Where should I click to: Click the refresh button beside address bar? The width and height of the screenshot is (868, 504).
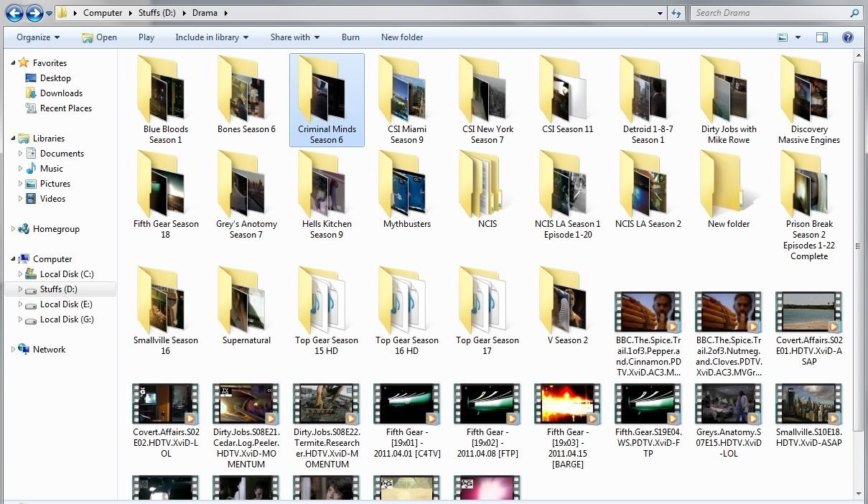pyautogui.click(x=676, y=13)
